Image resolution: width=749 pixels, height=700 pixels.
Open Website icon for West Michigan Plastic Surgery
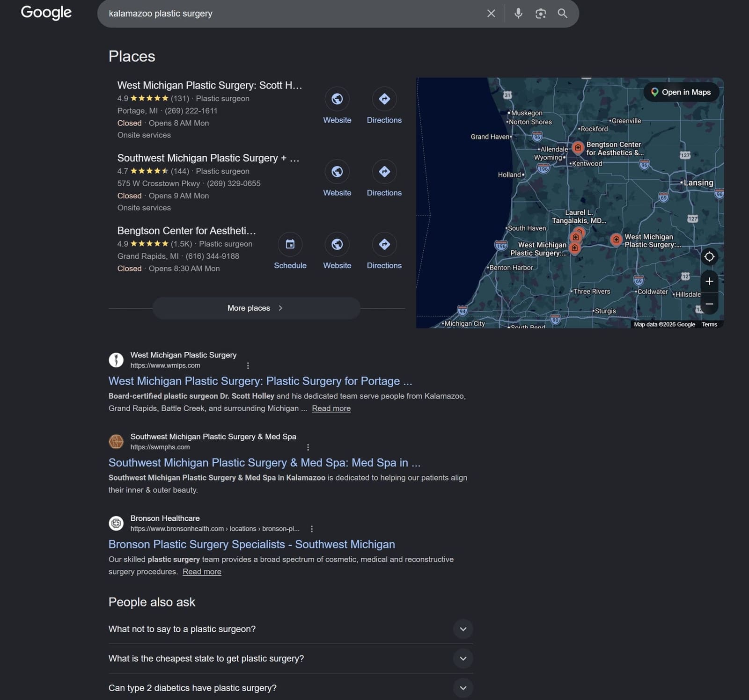click(x=337, y=99)
